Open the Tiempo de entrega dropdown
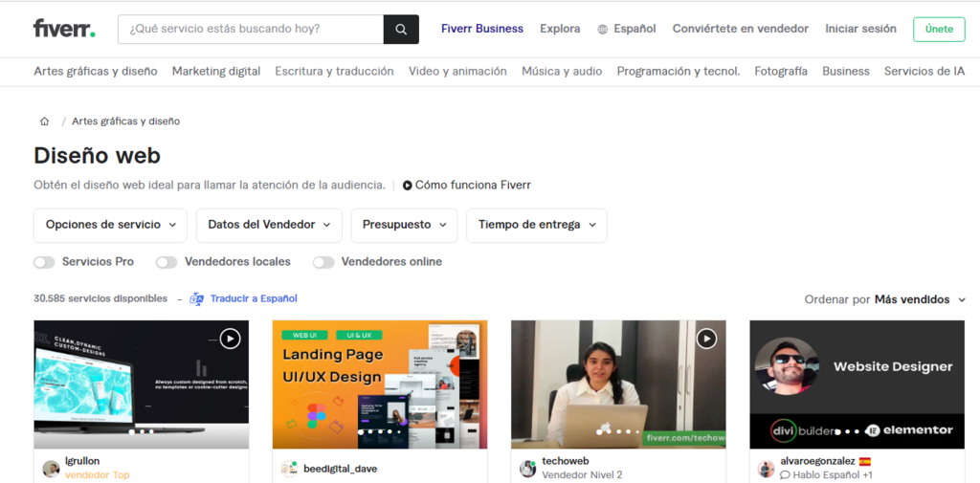980x483 pixels. (537, 225)
